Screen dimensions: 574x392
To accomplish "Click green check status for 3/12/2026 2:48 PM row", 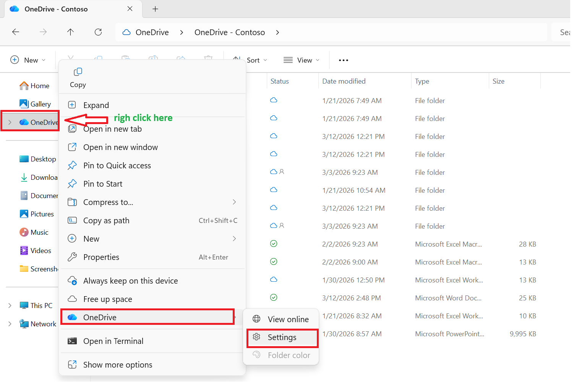I will pos(274,297).
